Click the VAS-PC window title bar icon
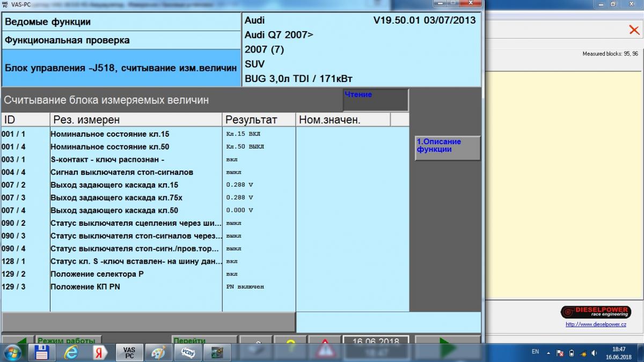This screenshot has height=362, width=644. (x=5, y=3)
